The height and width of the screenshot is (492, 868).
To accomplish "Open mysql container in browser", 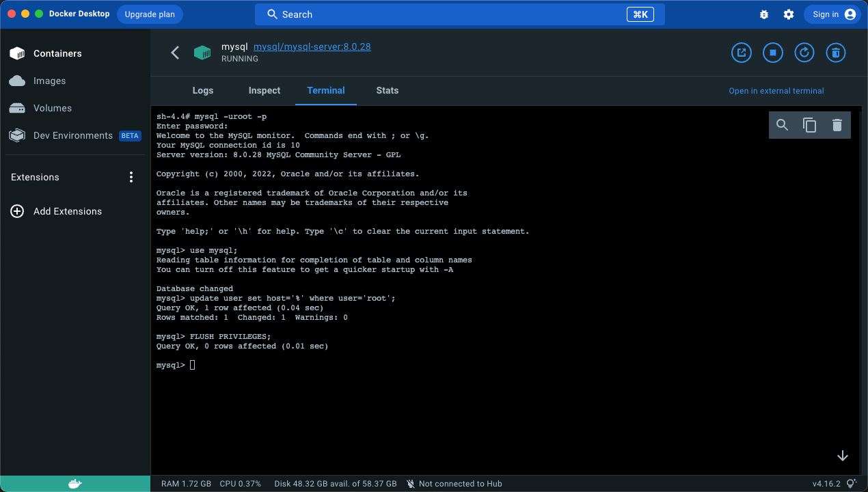I will click(x=742, y=53).
